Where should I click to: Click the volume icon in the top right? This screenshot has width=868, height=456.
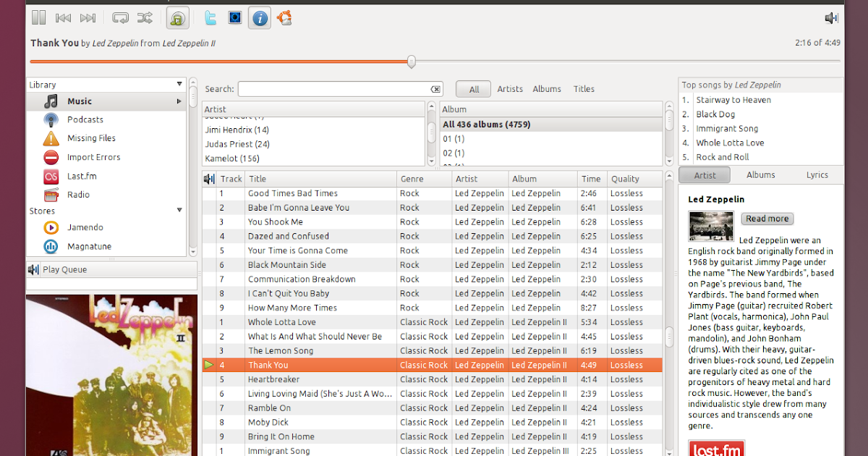830,17
